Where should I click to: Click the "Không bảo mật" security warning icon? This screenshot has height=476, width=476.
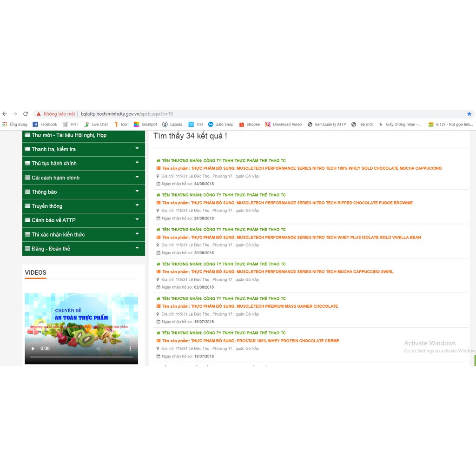point(39,114)
